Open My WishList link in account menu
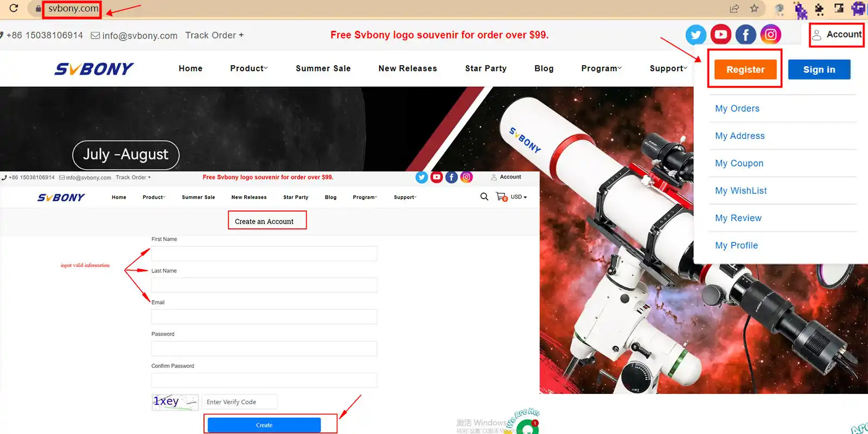 [x=741, y=190]
